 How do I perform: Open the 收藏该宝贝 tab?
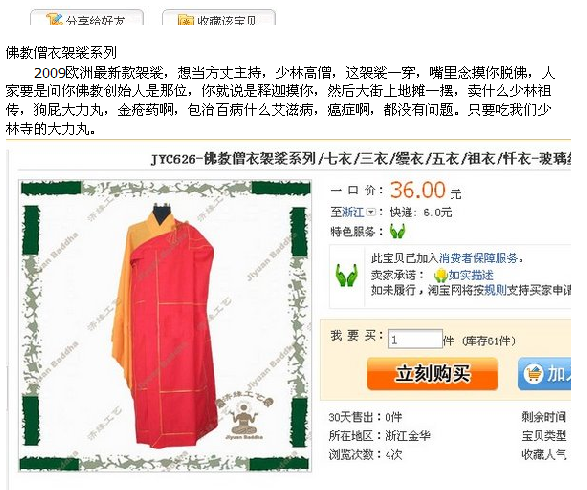pyautogui.click(x=219, y=18)
